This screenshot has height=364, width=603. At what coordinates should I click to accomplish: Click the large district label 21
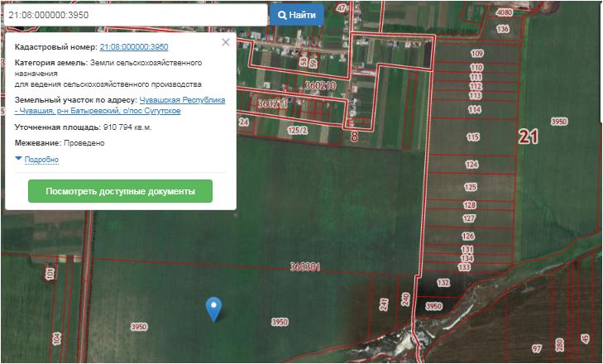coord(528,136)
